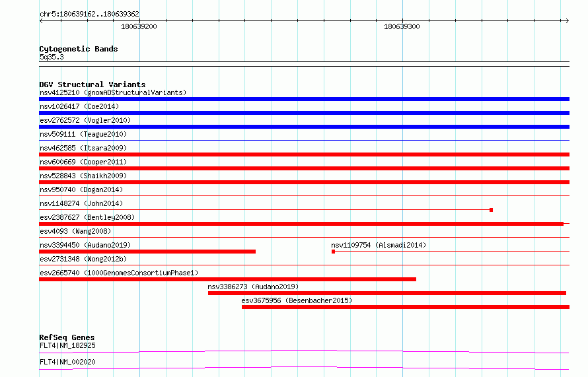The height and width of the screenshot is (377, 588).
Task: Click the nsv950740 (Dogan2014) label
Action: click(x=81, y=189)
